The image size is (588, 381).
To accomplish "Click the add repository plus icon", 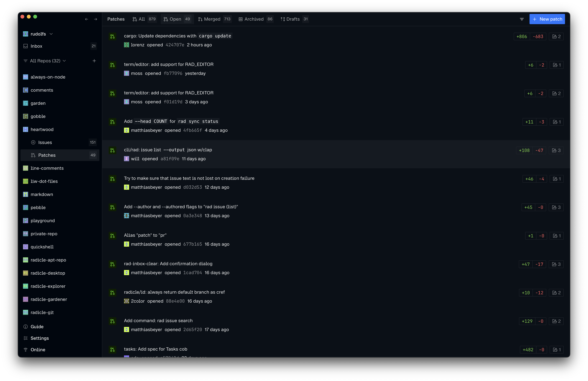I will click(94, 61).
